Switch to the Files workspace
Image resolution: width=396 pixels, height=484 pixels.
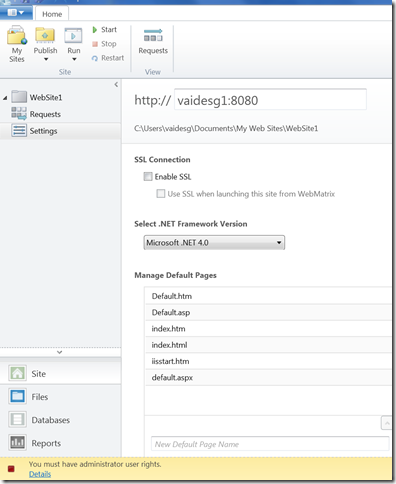[x=60, y=397]
